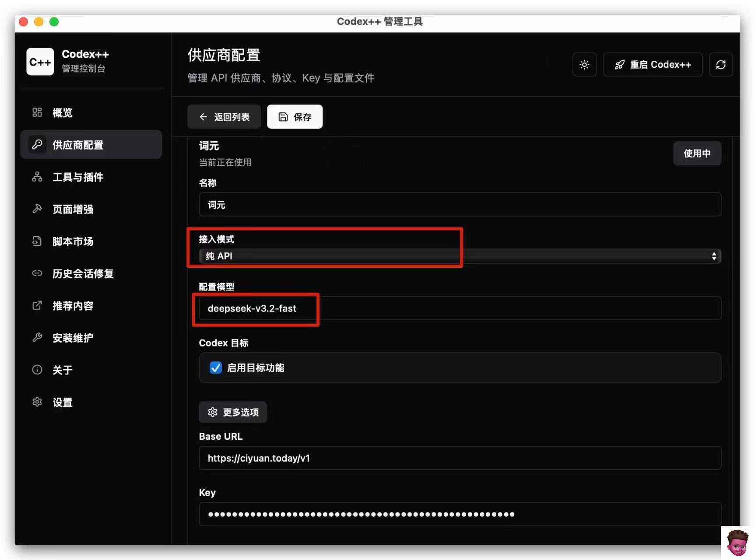Screen dimensions: 755x560
Task: Click the green macOS maximize window button
Action: click(x=54, y=22)
